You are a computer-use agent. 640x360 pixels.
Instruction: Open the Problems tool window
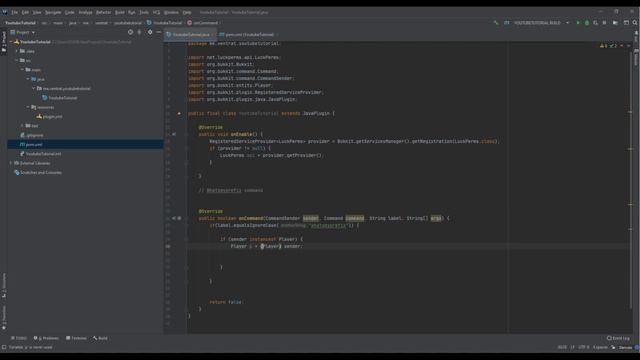pos(46,338)
